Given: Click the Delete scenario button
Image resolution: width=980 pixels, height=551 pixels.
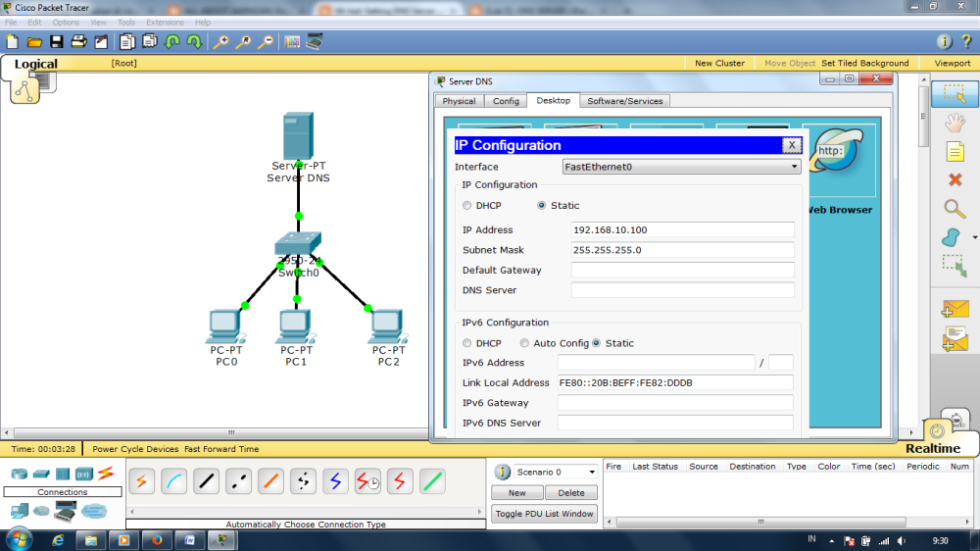Looking at the screenshot, I should click(571, 493).
